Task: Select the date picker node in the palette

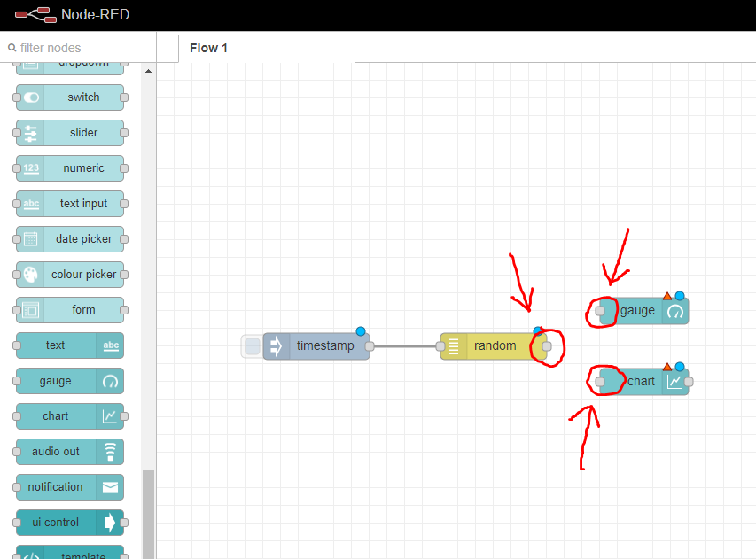Action: pos(69,239)
